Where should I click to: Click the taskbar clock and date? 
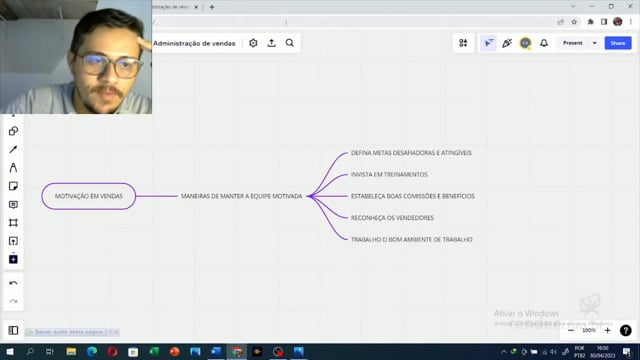click(x=603, y=352)
